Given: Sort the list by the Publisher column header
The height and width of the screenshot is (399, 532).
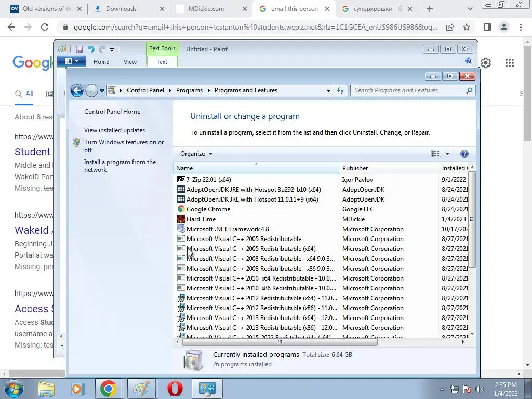Looking at the screenshot, I should coord(389,168).
